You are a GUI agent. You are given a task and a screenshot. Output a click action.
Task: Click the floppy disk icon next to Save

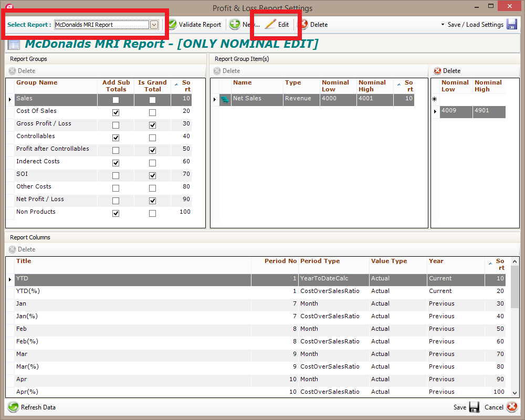475,407
